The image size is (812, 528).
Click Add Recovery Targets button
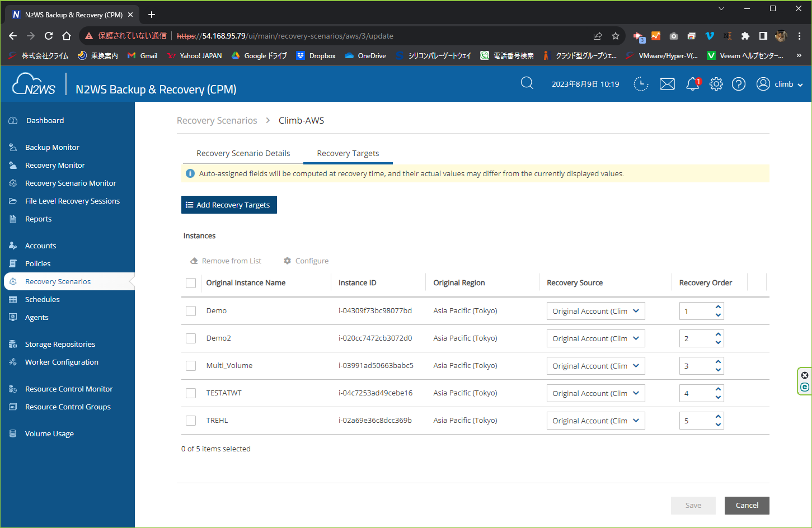[229, 205]
